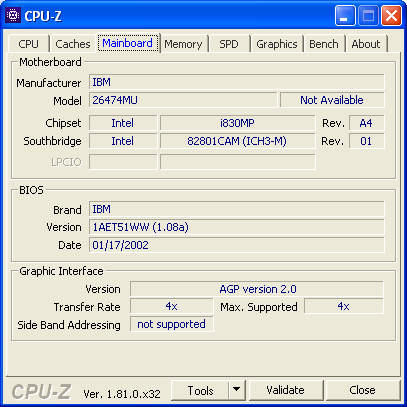Click the BIOS Brand field showing IBM
Screen dimensions: 407x407
237,209
